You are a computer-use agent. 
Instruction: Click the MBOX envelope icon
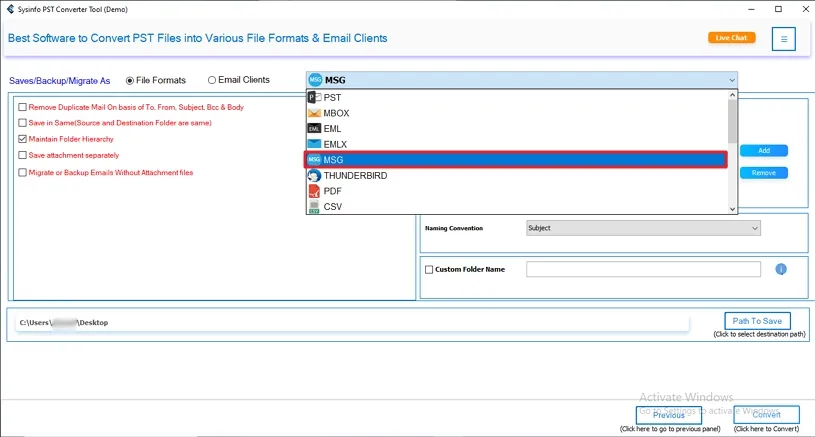pos(314,113)
